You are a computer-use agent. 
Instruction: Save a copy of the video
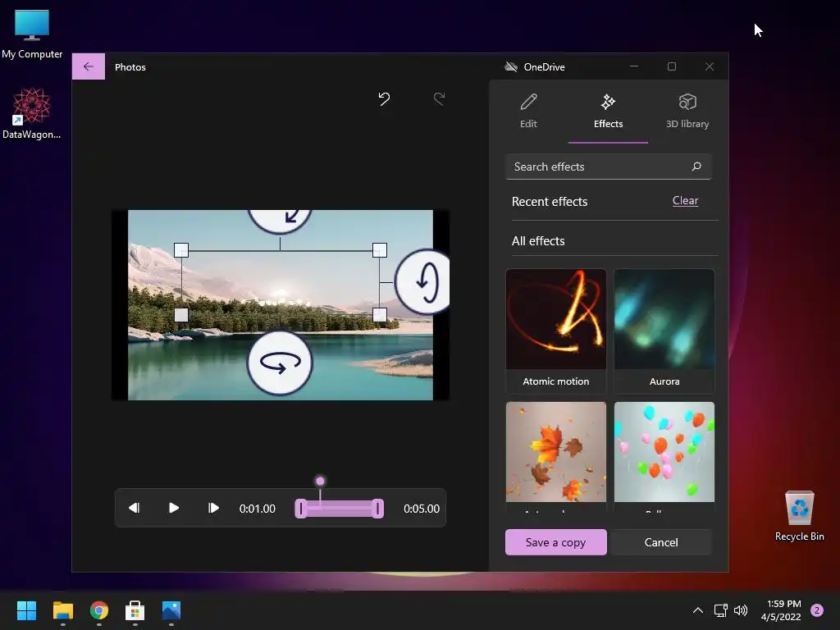point(556,542)
